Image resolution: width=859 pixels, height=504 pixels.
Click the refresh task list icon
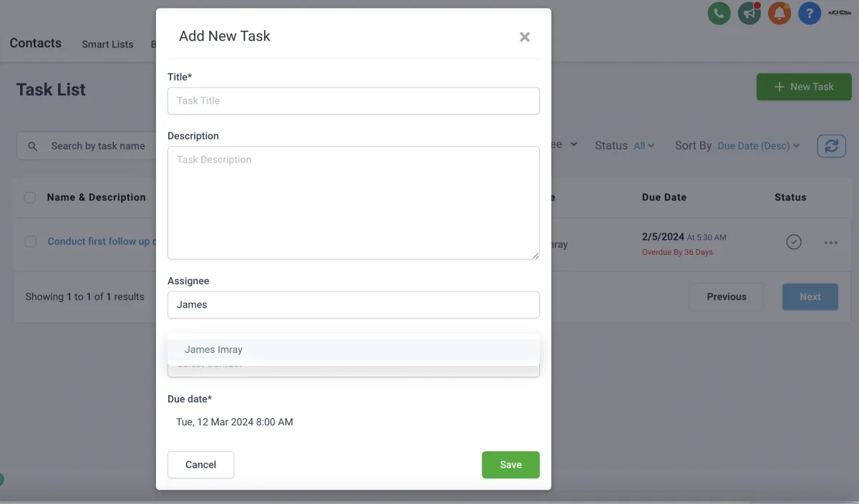pyautogui.click(x=831, y=146)
